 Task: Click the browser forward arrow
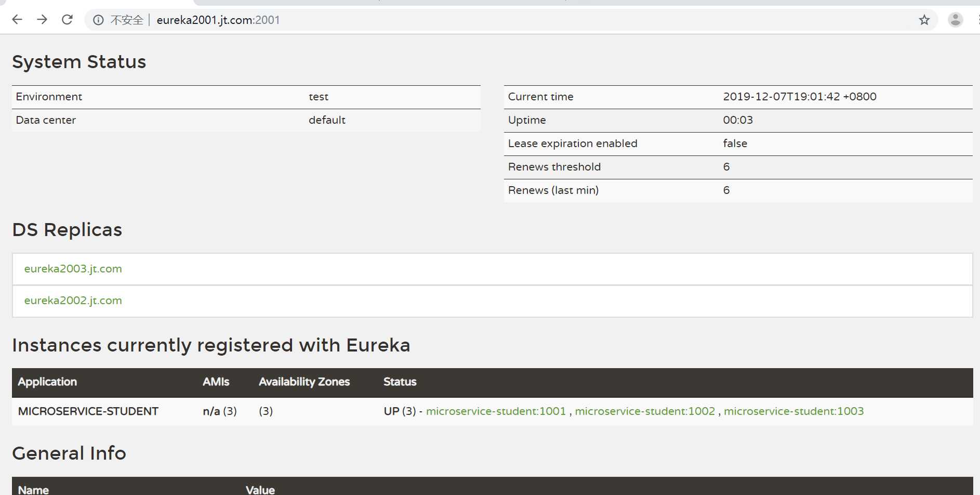click(42, 20)
